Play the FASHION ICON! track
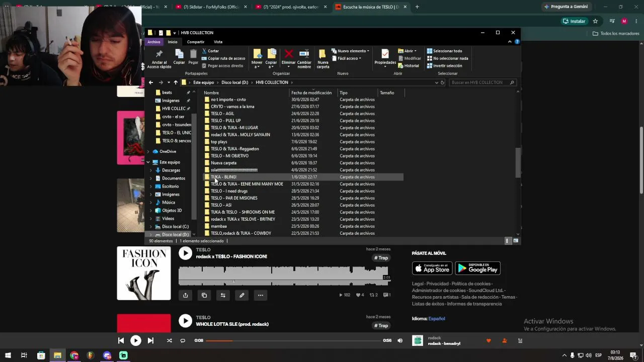The width and height of the screenshot is (644, 362). click(x=185, y=253)
